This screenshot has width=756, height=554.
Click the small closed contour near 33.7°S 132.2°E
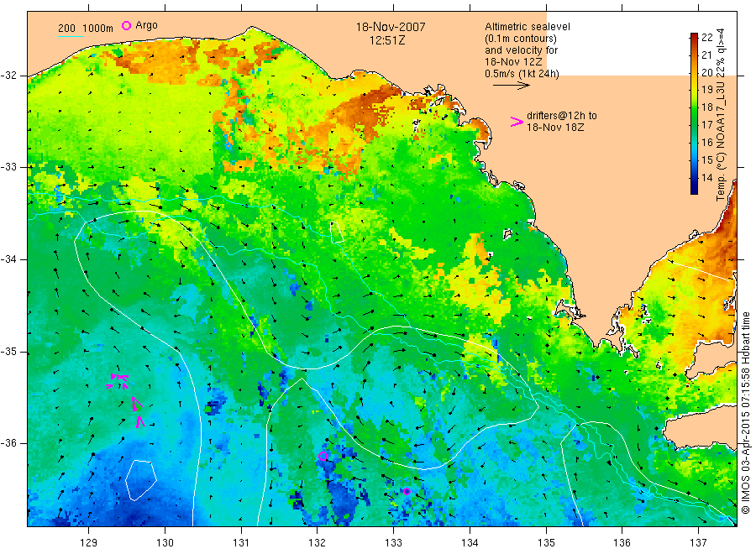[x=337, y=232]
